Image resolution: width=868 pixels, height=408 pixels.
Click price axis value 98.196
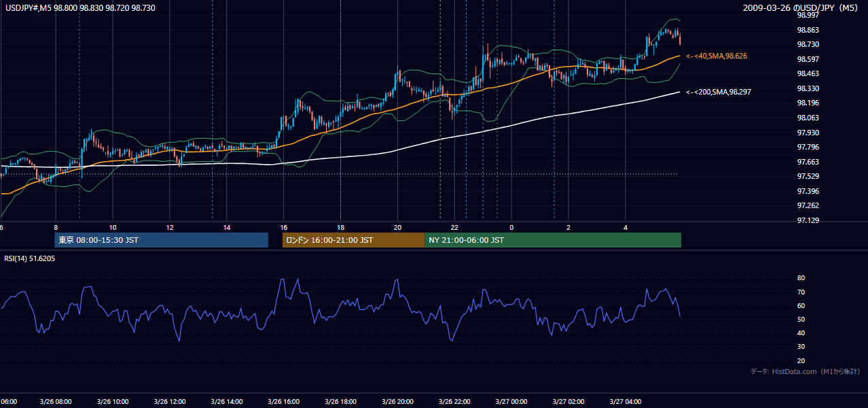[x=809, y=103]
